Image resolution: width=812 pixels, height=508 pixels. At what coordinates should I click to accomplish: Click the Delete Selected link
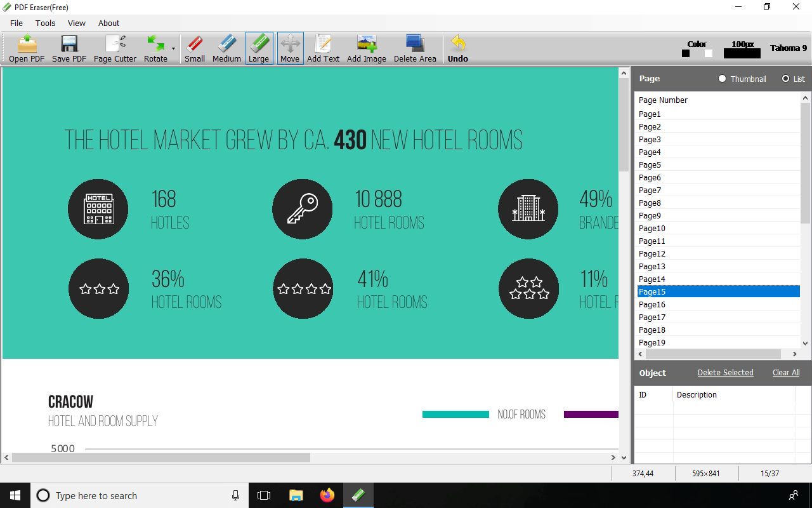pos(726,373)
